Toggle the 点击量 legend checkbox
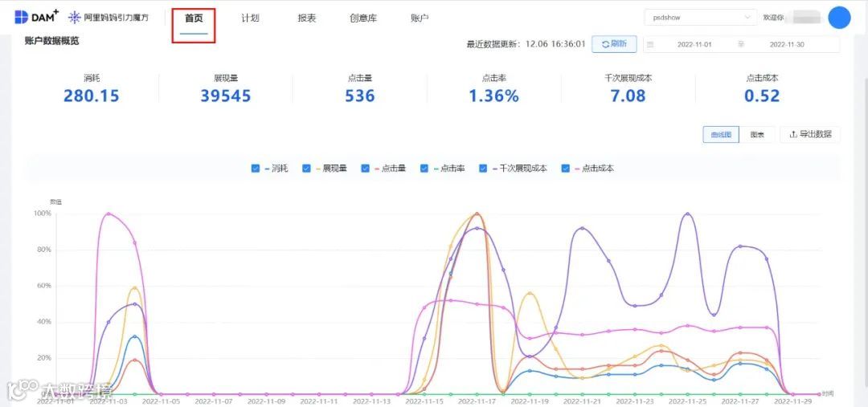Image resolution: width=868 pixels, height=407 pixels. [x=365, y=168]
